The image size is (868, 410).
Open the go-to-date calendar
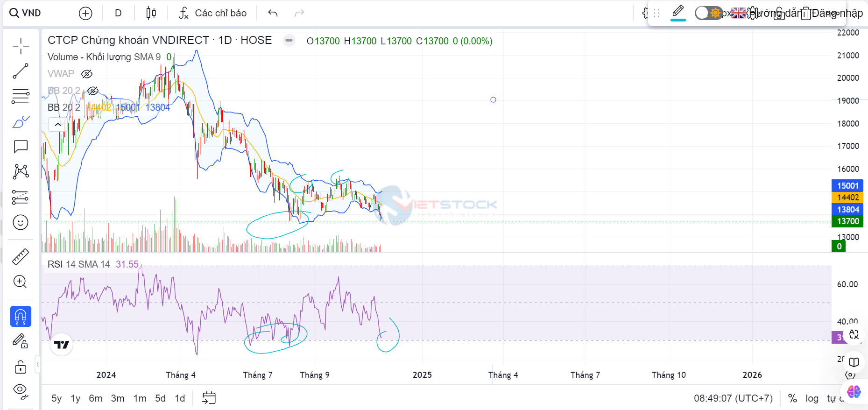[x=209, y=398]
